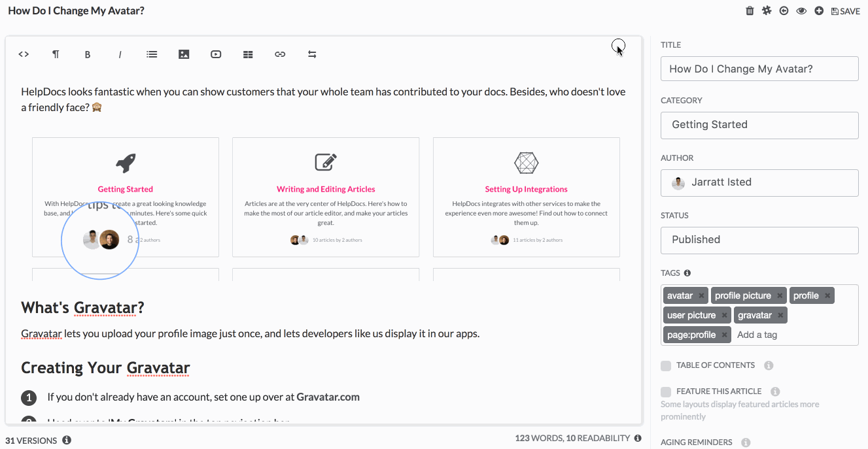
Task: Open the 31 Versions history
Action: pos(31,441)
